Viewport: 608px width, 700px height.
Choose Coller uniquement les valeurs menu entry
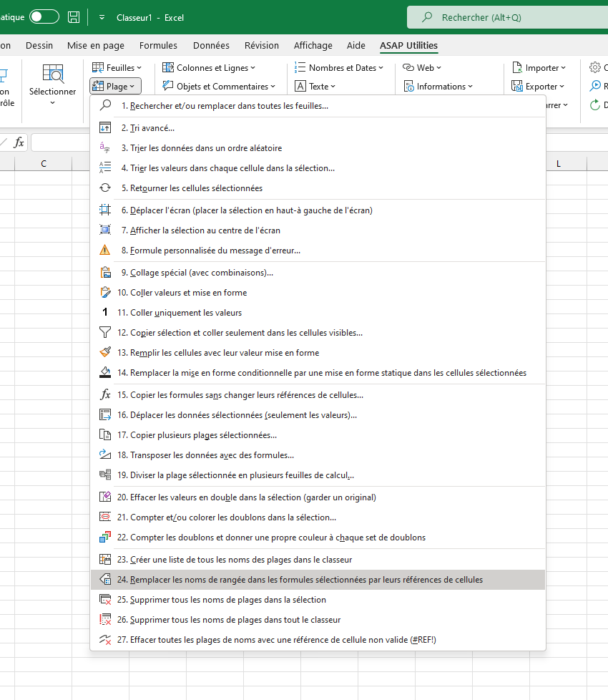tap(318, 312)
